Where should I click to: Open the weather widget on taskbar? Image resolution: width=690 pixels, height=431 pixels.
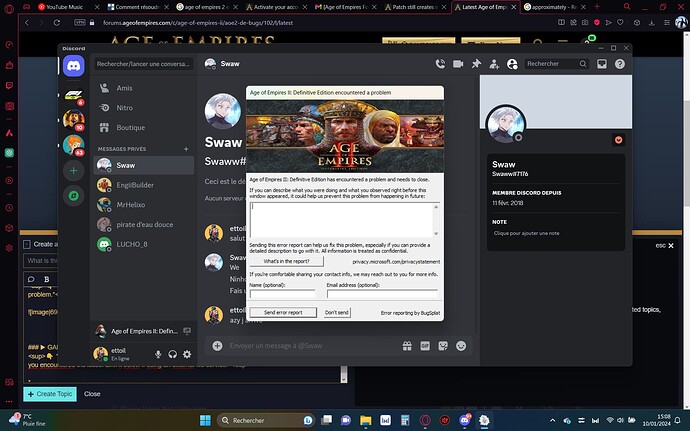tap(28, 420)
